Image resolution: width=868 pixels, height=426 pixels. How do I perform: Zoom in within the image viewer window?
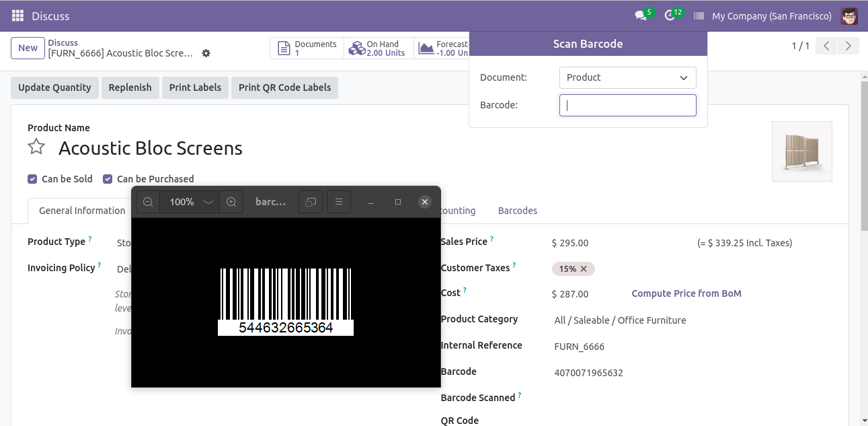[x=231, y=202]
